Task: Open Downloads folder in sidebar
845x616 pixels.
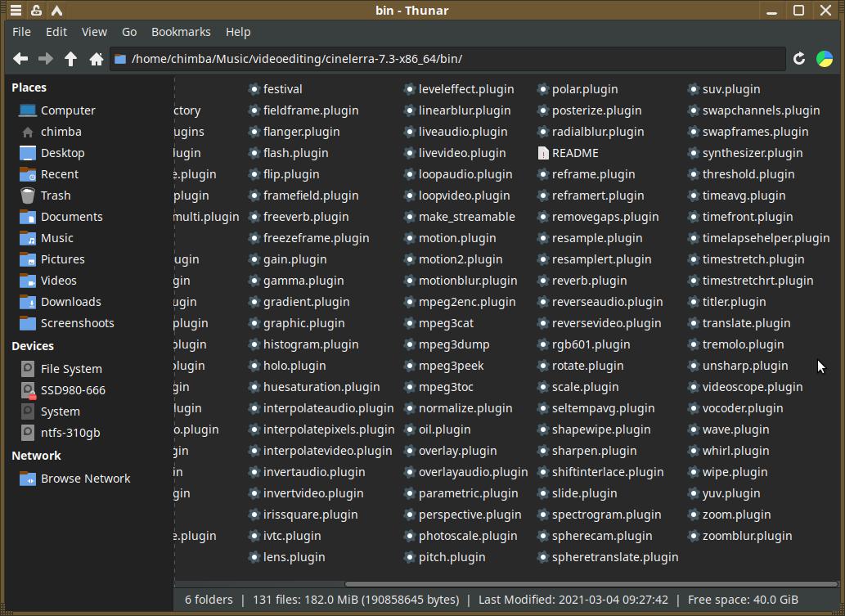Action: (61, 302)
